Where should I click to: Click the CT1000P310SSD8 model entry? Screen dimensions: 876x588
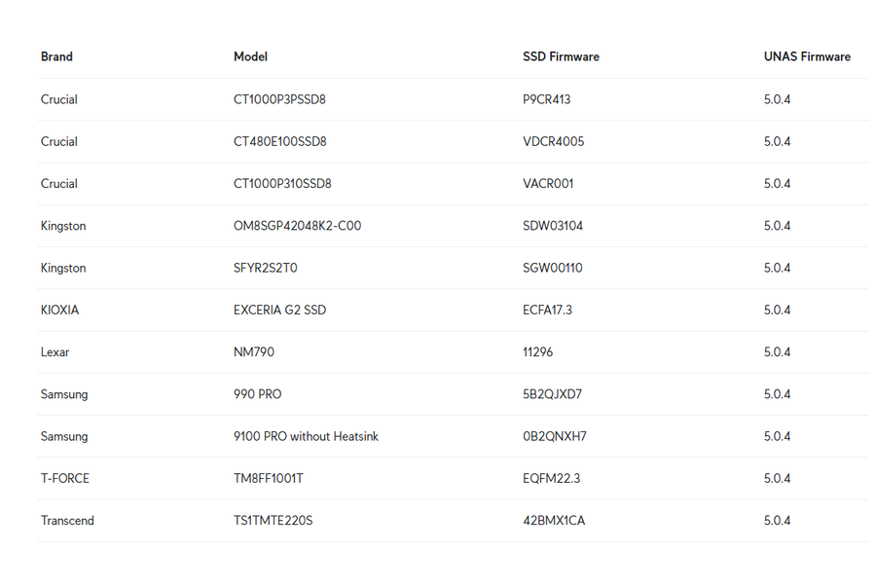tap(282, 183)
